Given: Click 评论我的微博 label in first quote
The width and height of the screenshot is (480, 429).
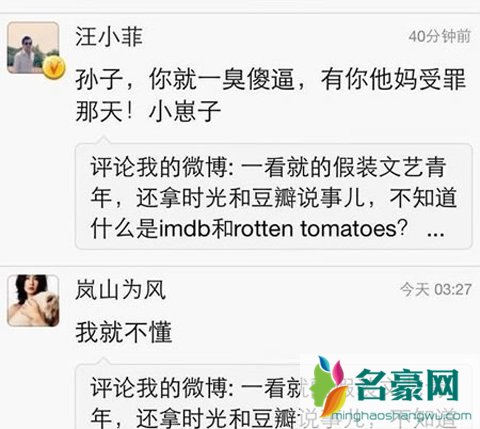Looking at the screenshot, I should (x=159, y=167).
